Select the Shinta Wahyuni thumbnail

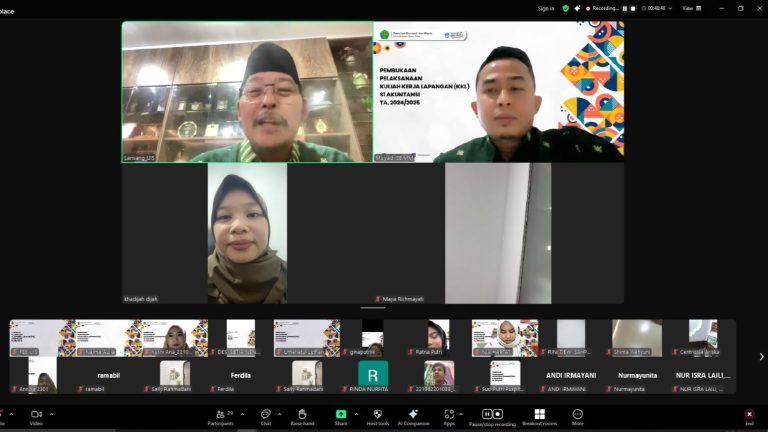[x=637, y=338]
